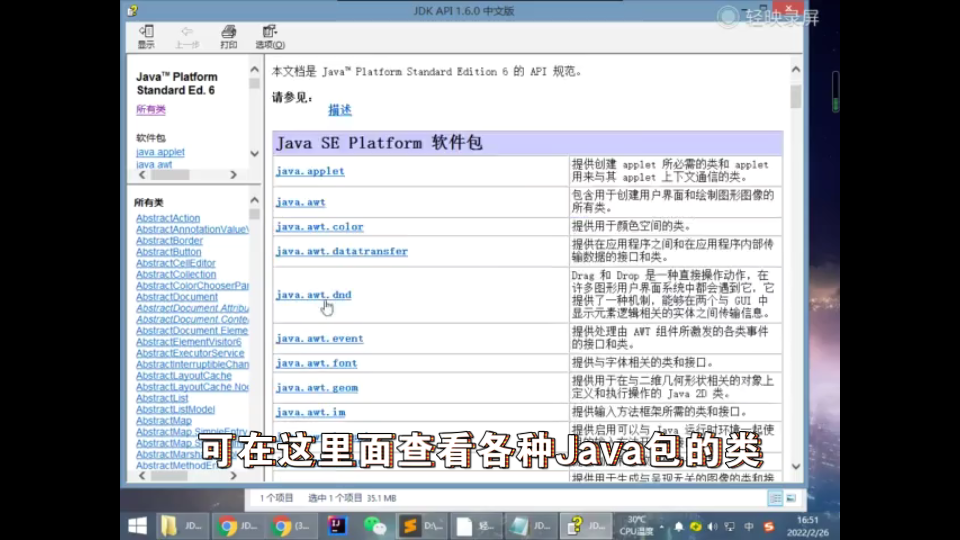This screenshot has height=540, width=960.
Task: Click class list frame scroll-right arrow
Action: click(233, 476)
